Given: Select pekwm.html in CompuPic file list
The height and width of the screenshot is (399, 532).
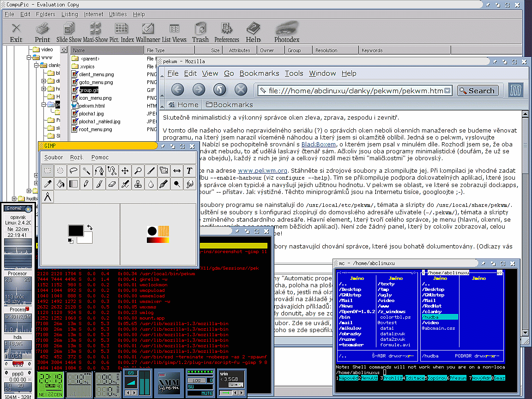Looking at the screenshot, I should [88, 106].
